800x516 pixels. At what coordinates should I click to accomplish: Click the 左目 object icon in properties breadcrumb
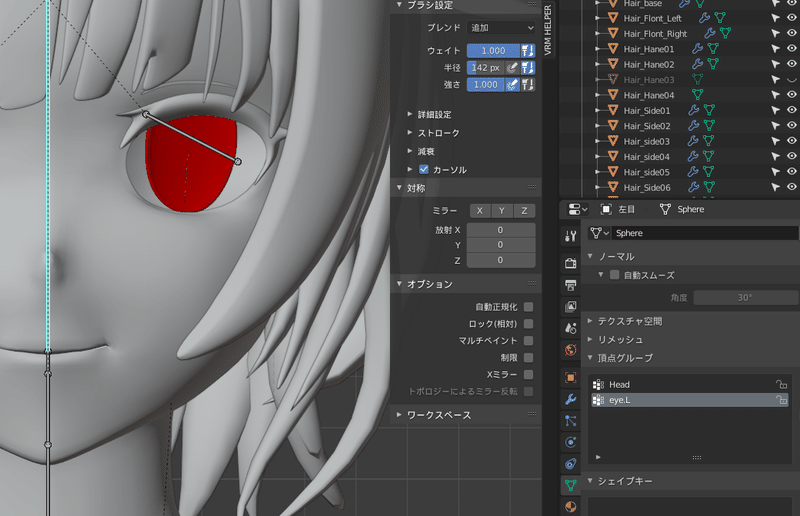[x=606, y=209]
